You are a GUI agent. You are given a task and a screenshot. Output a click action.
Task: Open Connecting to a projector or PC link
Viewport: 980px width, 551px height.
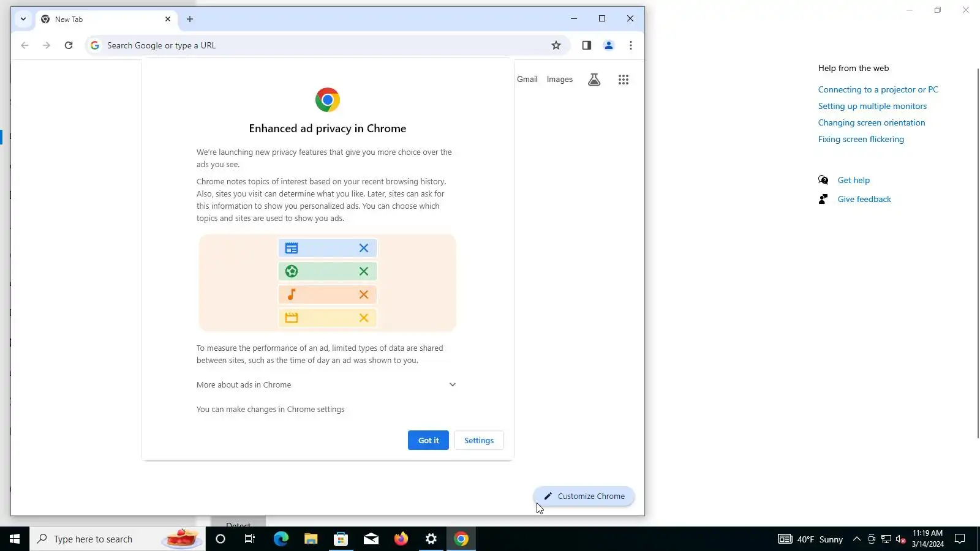(878, 89)
